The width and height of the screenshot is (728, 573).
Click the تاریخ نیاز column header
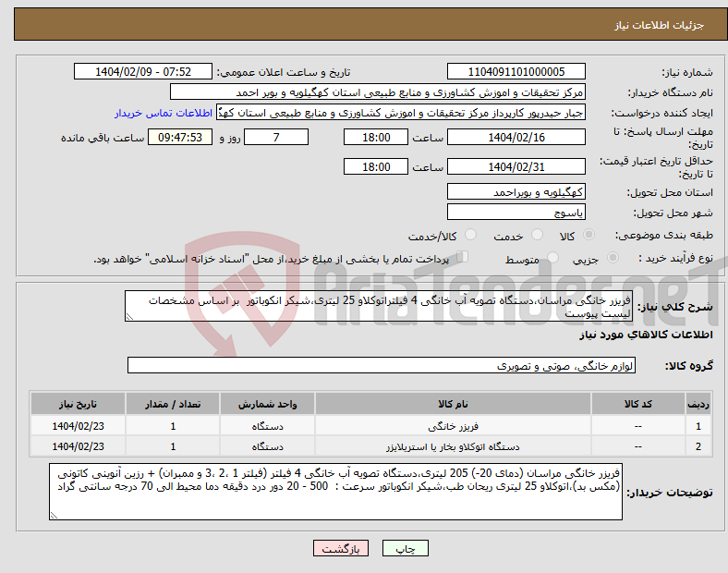(x=78, y=404)
